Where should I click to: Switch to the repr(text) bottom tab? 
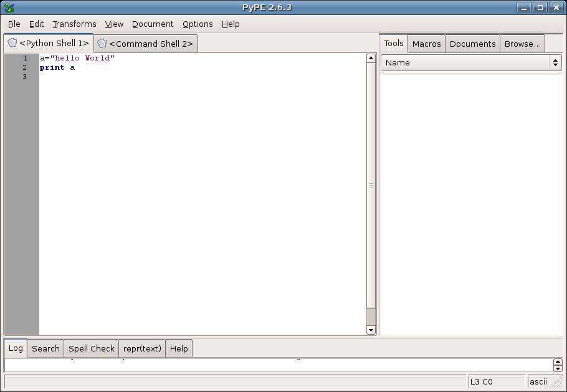[142, 348]
